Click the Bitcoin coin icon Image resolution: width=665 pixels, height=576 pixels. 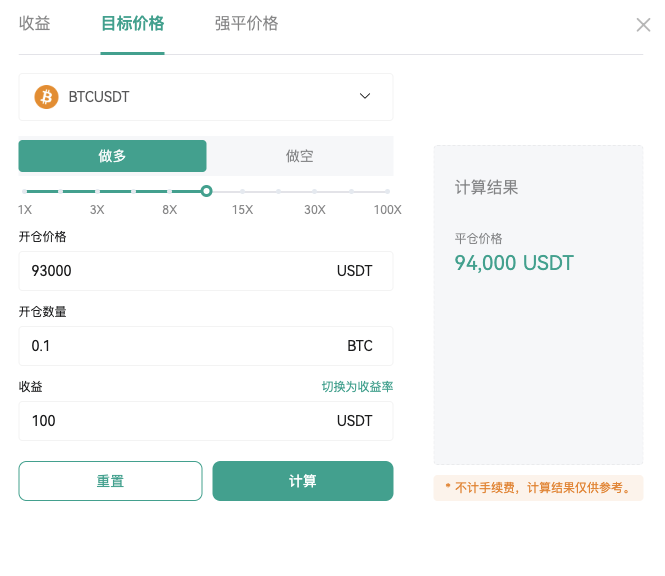46,97
